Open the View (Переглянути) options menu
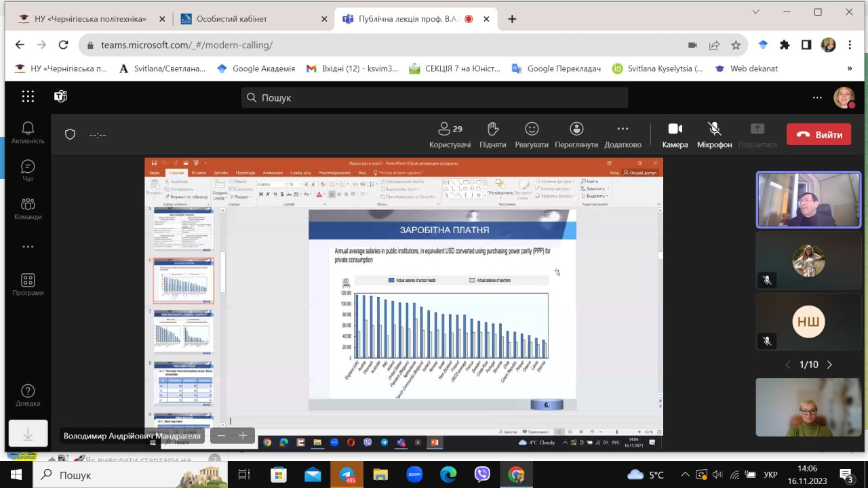The image size is (868, 488). 576,135
